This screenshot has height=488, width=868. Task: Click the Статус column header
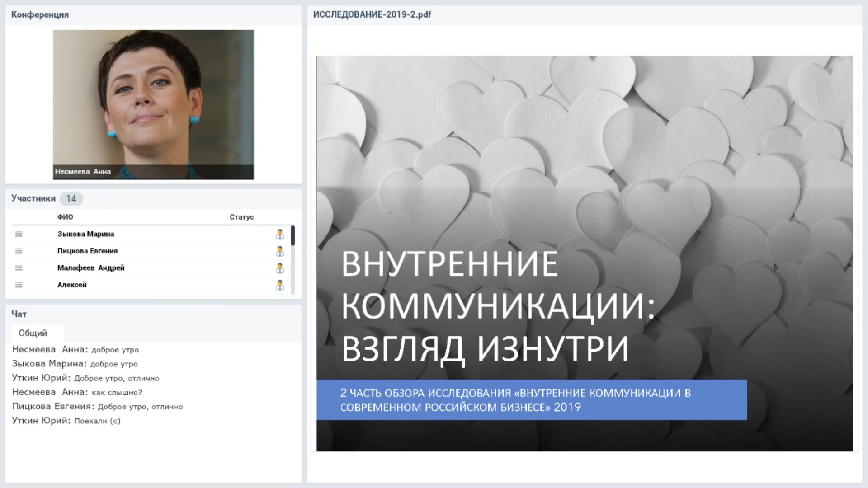(x=242, y=217)
